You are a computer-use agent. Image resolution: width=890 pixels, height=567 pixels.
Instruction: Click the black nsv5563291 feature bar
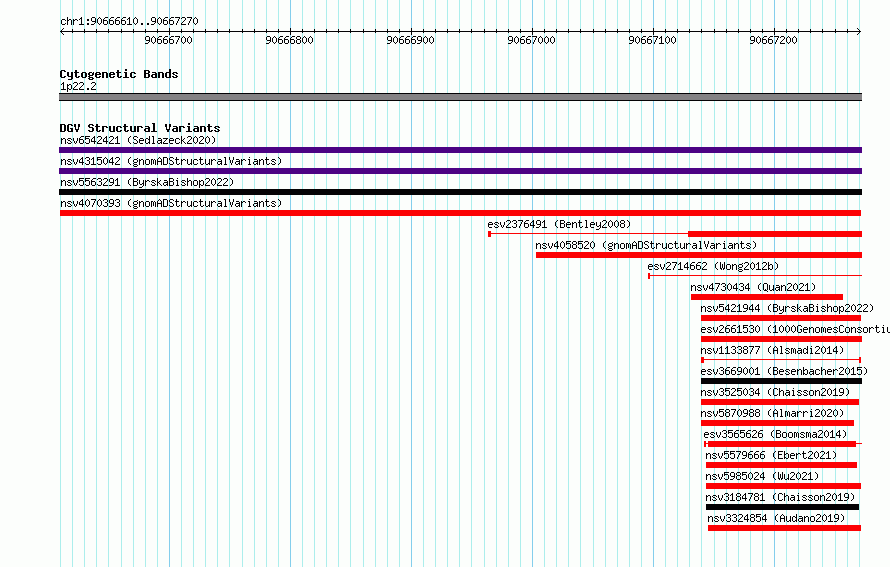point(460,192)
